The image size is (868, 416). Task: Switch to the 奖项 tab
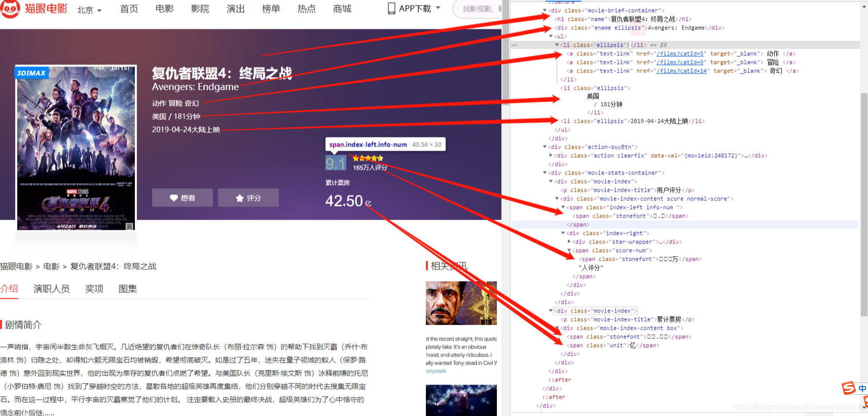pos(94,289)
